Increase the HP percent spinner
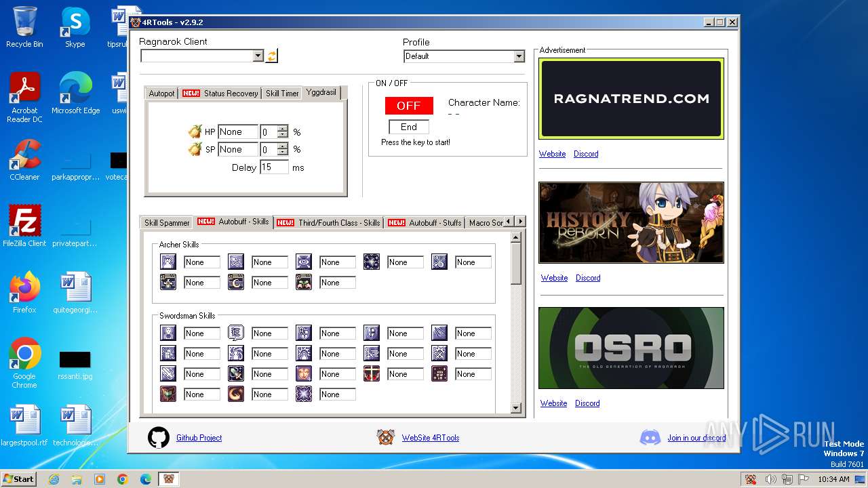 (283, 128)
